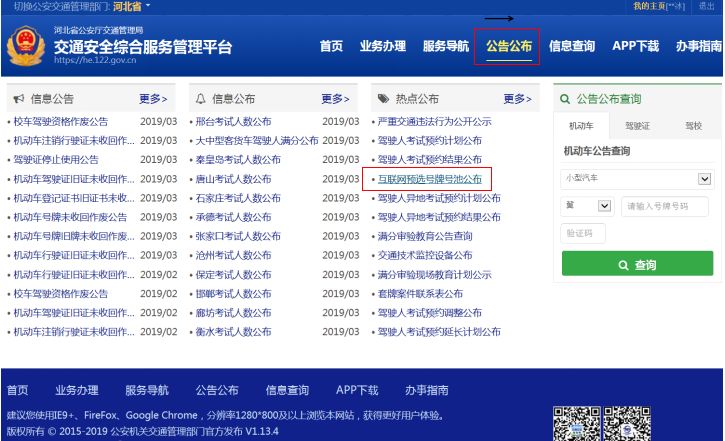725x441 pixels.
Task: Open 张家口考试人数公布 link
Action: [238, 236]
